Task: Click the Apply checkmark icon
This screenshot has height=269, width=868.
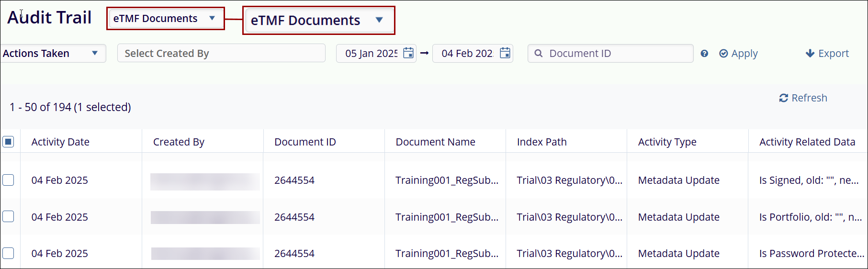Action: (x=723, y=54)
